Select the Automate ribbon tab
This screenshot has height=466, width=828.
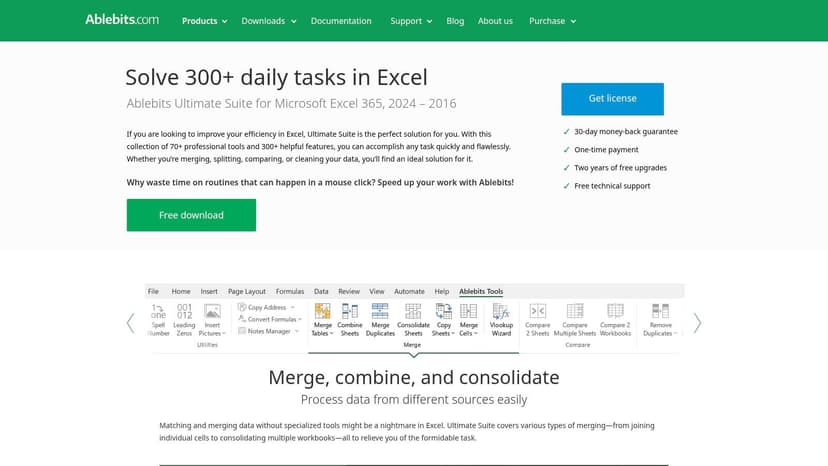pos(409,291)
